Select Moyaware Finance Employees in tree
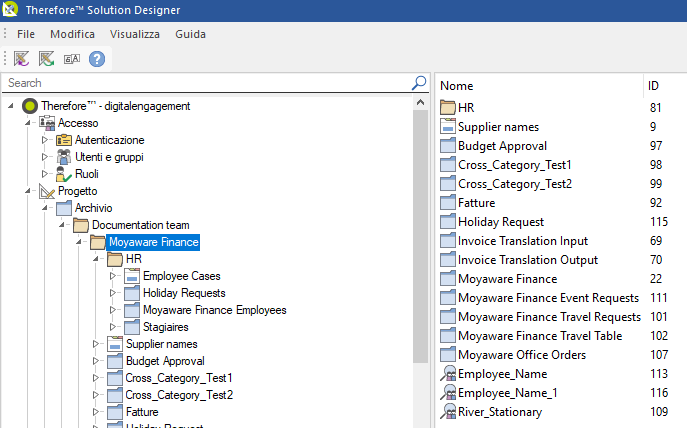Screen dimensions: 687x428 215,310
